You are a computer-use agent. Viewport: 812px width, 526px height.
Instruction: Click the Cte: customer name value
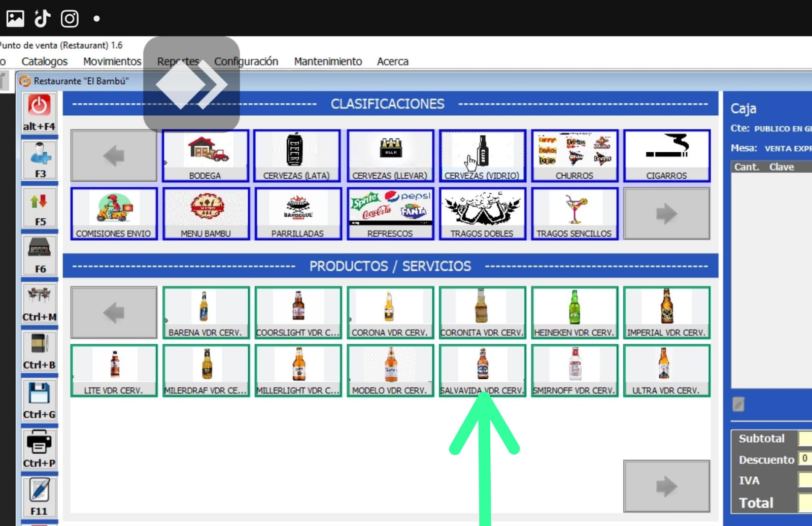[783, 129]
